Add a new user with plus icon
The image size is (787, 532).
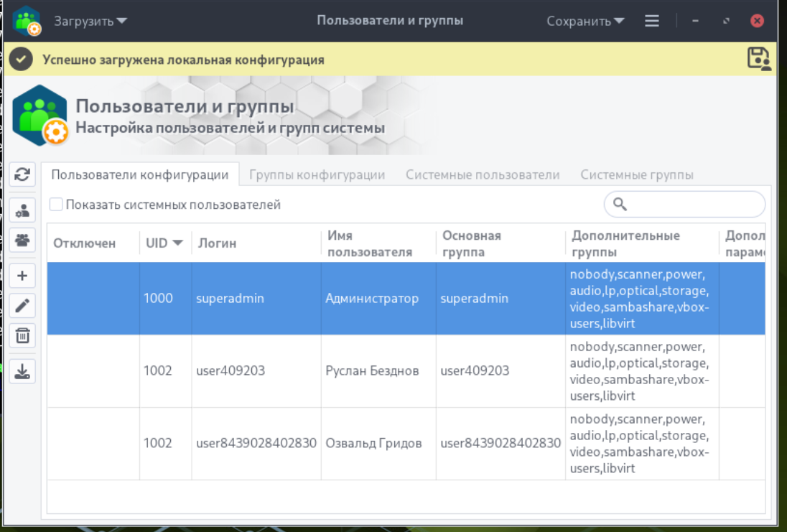(22, 276)
